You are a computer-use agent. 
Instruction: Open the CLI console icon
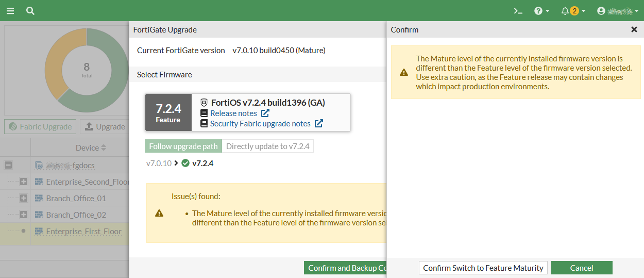[518, 11]
